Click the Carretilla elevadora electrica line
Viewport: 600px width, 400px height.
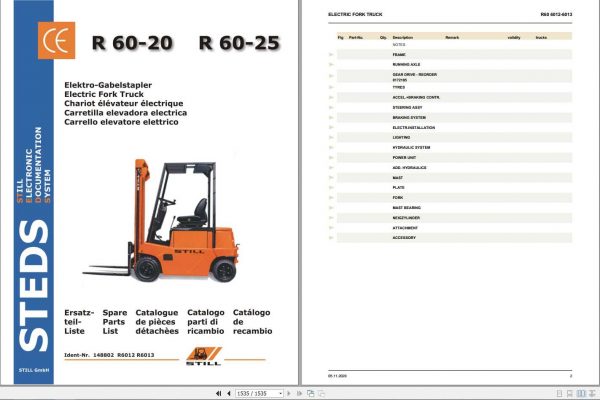point(126,113)
